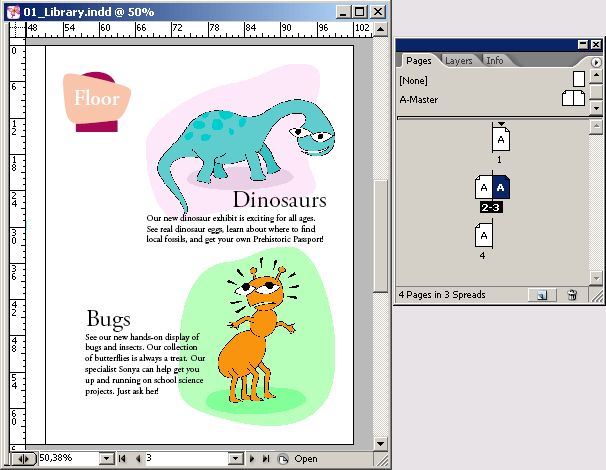This screenshot has width=606, height=470.
Task: Select the A-Master spread icon
Action: (x=574, y=98)
